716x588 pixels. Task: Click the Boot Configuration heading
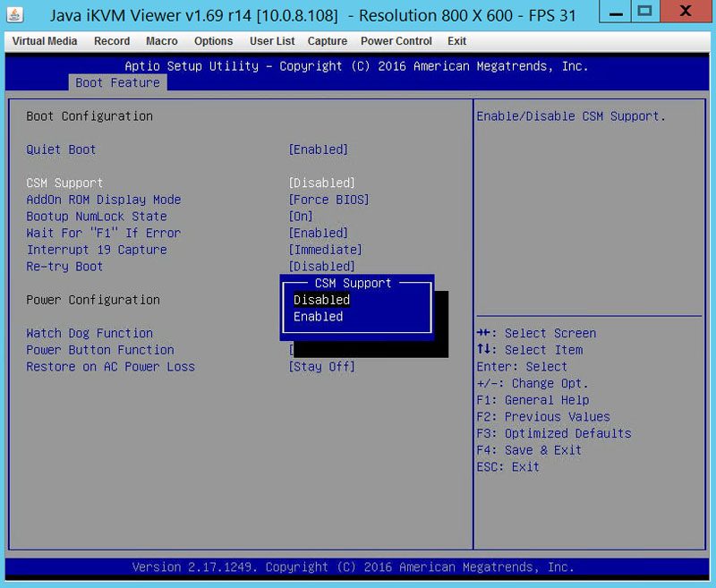pyautogui.click(x=89, y=116)
